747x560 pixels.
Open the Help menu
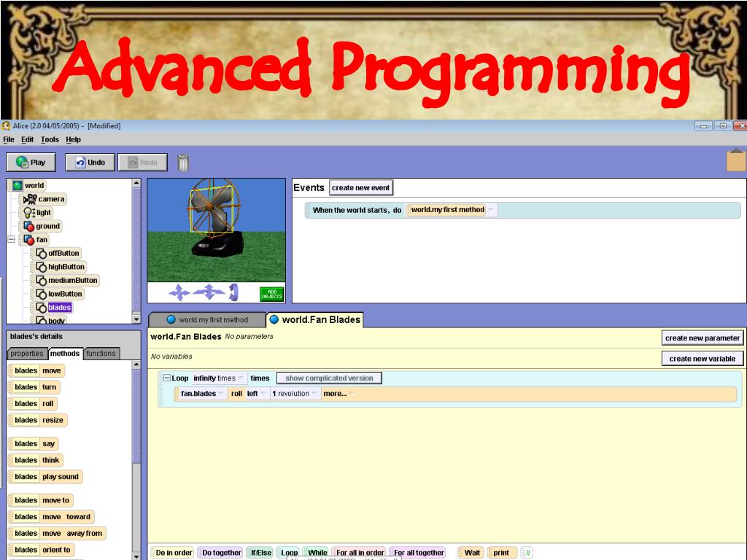[74, 139]
